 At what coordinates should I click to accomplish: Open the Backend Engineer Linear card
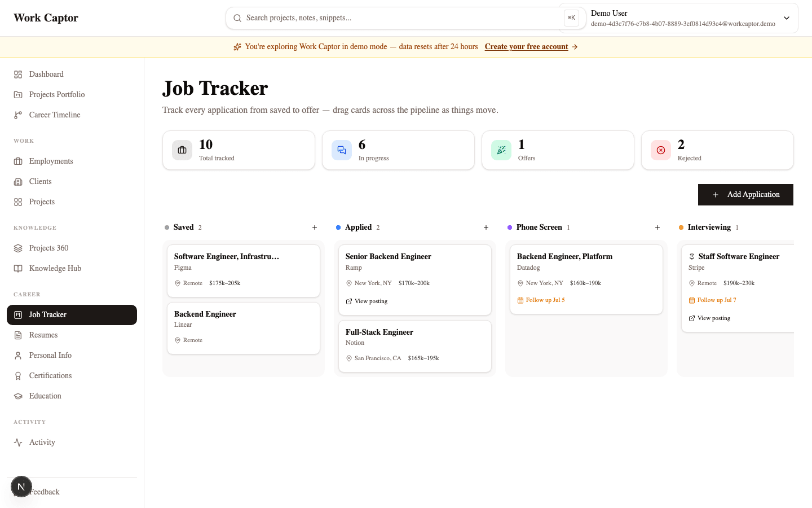pyautogui.click(x=244, y=329)
